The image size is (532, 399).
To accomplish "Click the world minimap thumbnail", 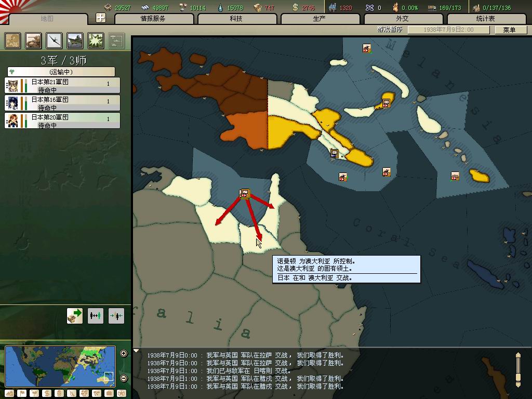I will [x=60, y=366].
